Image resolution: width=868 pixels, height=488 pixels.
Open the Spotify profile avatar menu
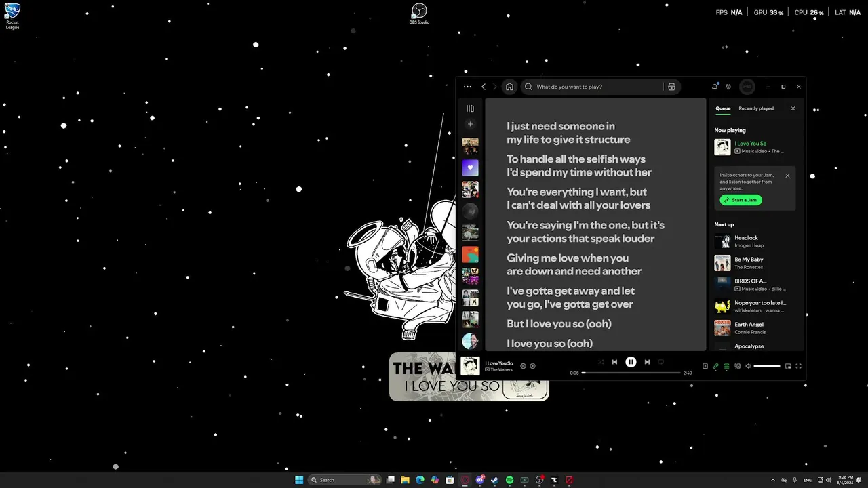coord(747,87)
